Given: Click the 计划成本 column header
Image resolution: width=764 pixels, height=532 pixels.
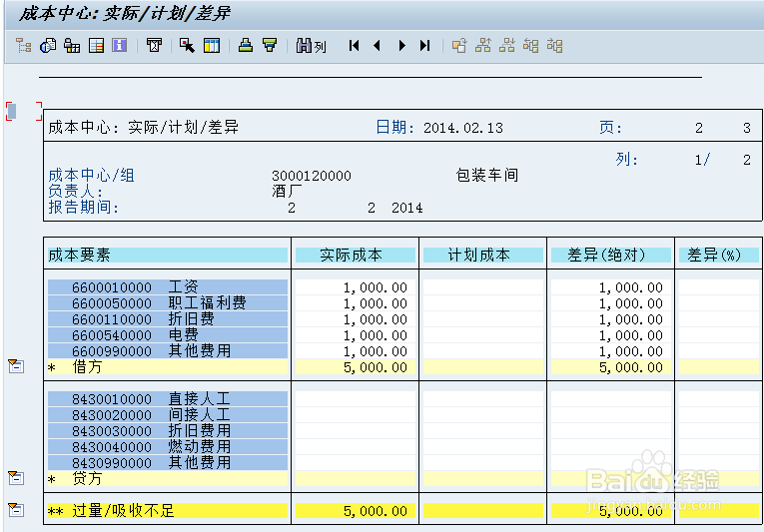Looking at the screenshot, I should (x=482, y=255).
